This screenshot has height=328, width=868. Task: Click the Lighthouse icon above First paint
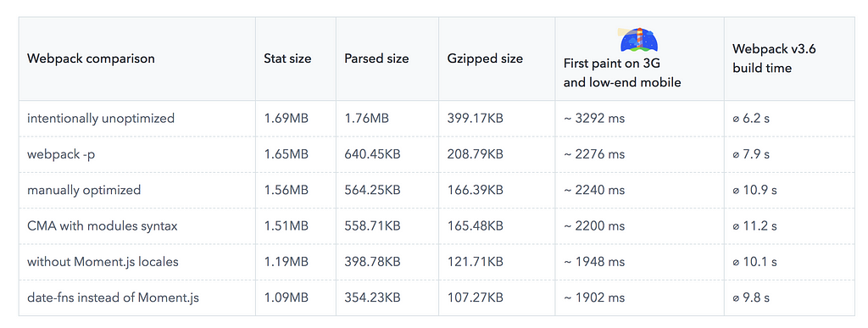point(639,39)
